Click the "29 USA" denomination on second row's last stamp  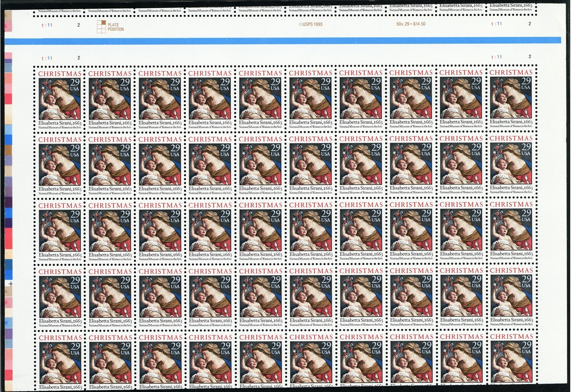[x=526, y=149]
